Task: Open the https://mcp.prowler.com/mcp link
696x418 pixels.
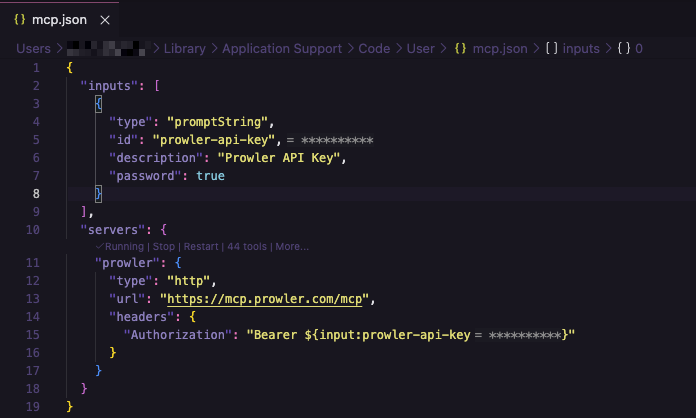Action: [x=265, y=299]
